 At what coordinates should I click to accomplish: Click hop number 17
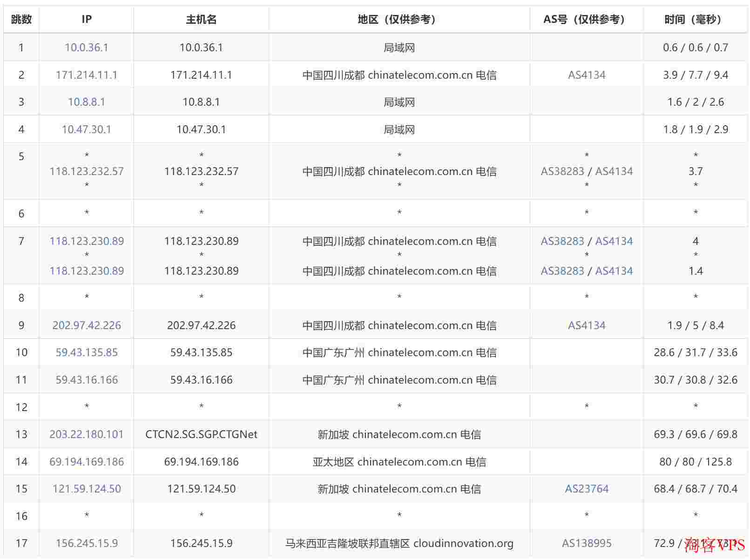point(21,543)
